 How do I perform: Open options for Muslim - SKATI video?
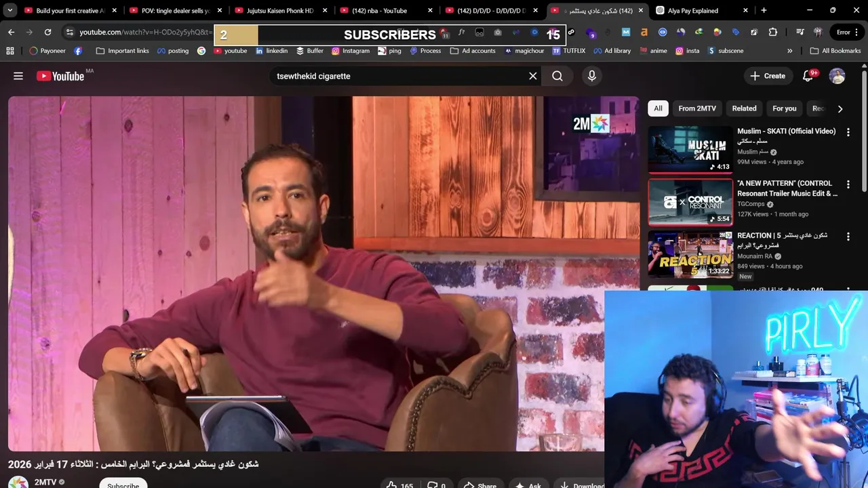848,132
